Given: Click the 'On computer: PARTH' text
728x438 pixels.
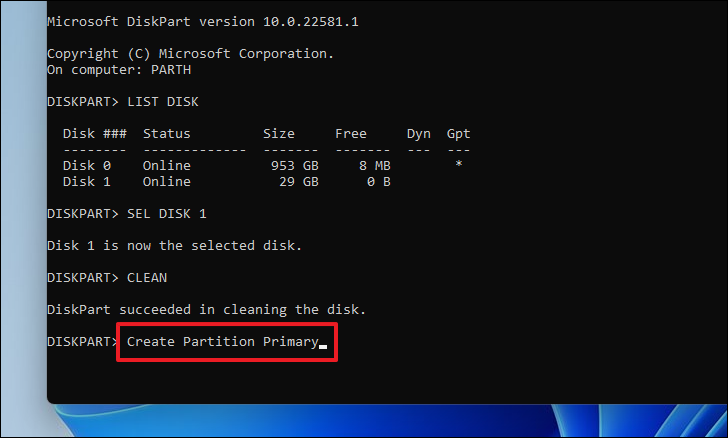Looking at the screenshot, I should (x=119, y=70).
